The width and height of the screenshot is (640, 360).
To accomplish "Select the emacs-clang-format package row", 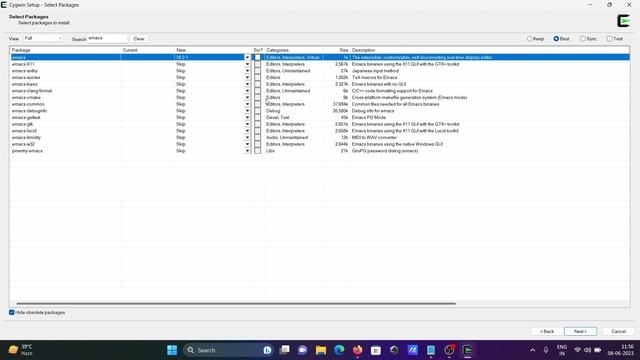I will pos(320,91).
